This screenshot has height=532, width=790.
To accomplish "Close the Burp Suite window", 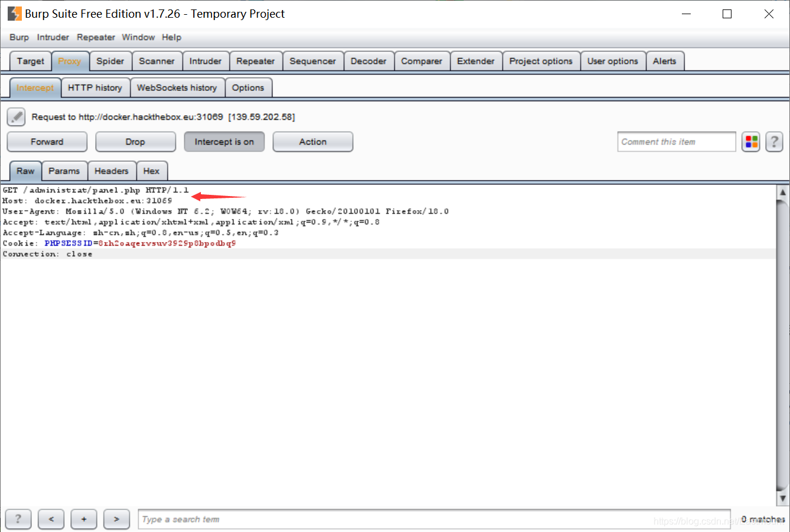I will tap(769, 14).
